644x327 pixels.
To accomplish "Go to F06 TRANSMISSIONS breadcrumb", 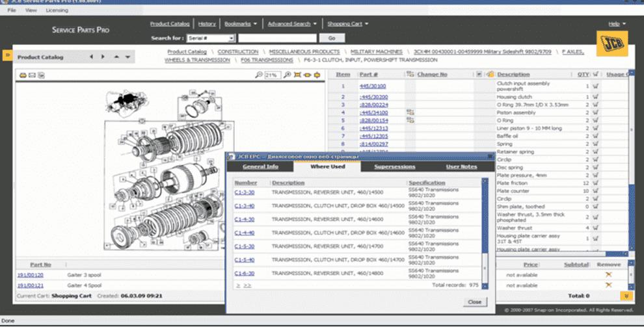I will tap(267, 60).
